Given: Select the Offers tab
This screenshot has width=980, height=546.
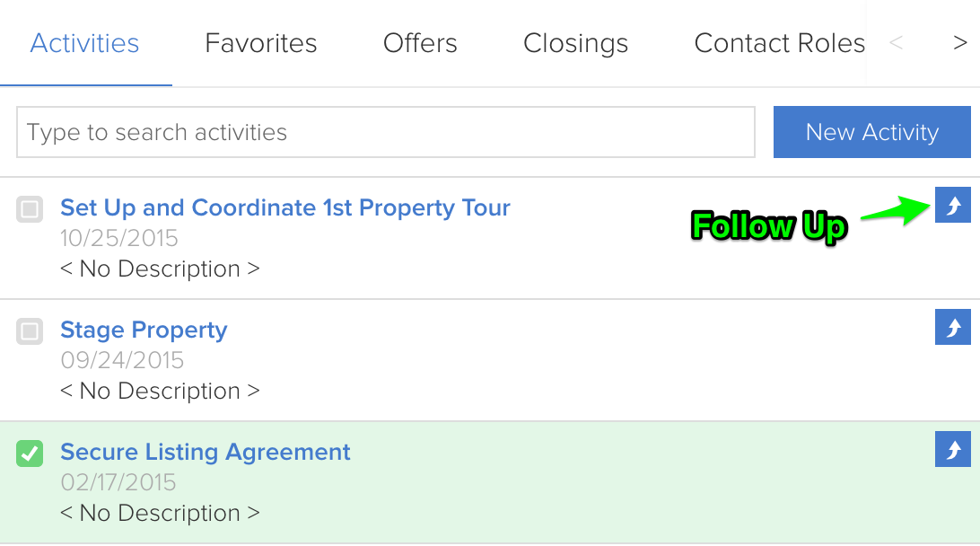Looking at the screenshot, I should coord(420,42).
